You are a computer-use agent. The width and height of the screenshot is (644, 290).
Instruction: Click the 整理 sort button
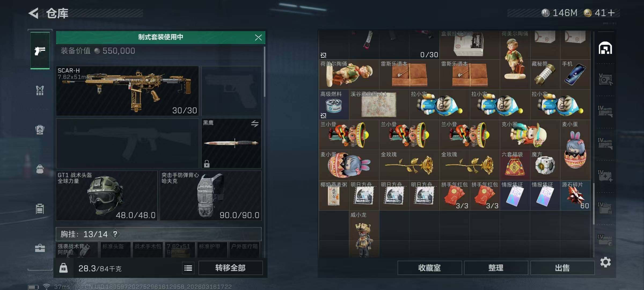pos(496,268)
